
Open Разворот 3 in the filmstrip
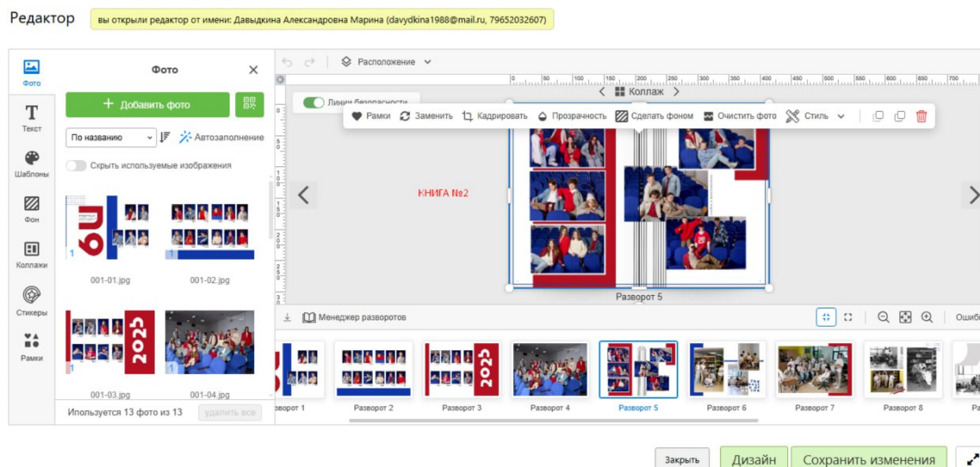(462, 370)
